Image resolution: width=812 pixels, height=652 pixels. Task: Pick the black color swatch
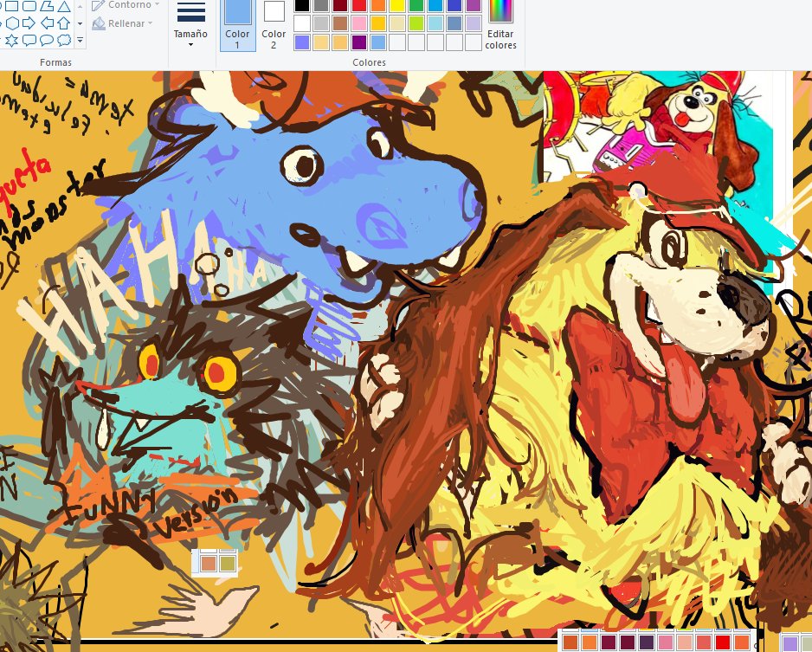point(302,5)
